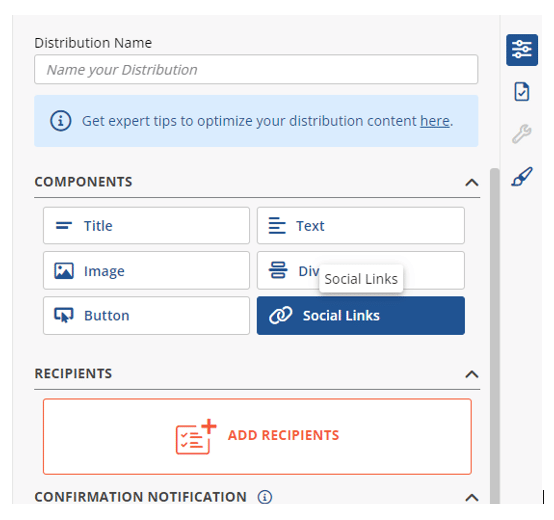Add a Title component
Image resolution: width=554 pixels, height=520 pixels.
146,225
